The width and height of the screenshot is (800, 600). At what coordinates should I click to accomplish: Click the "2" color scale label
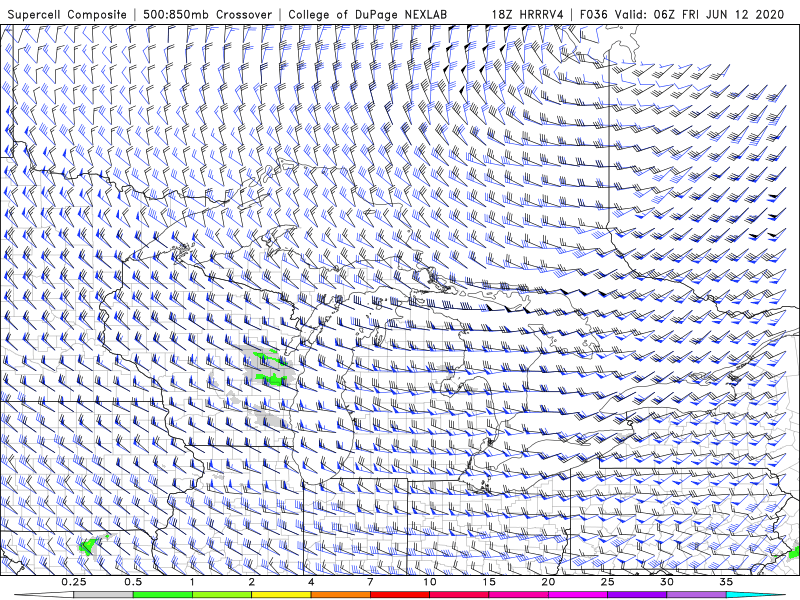click(x=252, y=582)
